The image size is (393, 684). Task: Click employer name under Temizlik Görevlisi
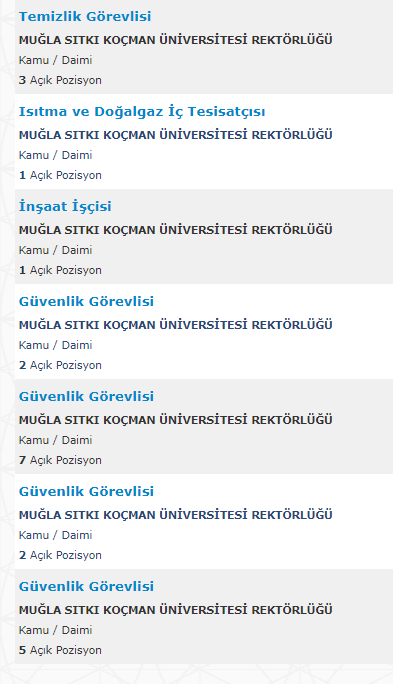coord(175,40)
